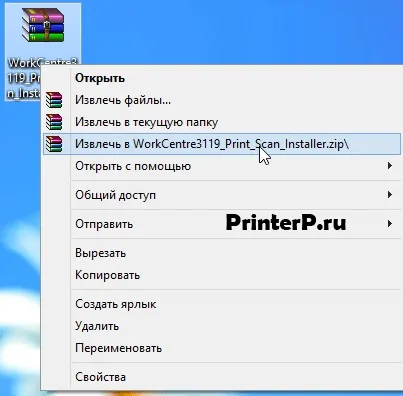Open the Открыть с помощью submenu
403x396 pixels.
(x=222, y=166)
